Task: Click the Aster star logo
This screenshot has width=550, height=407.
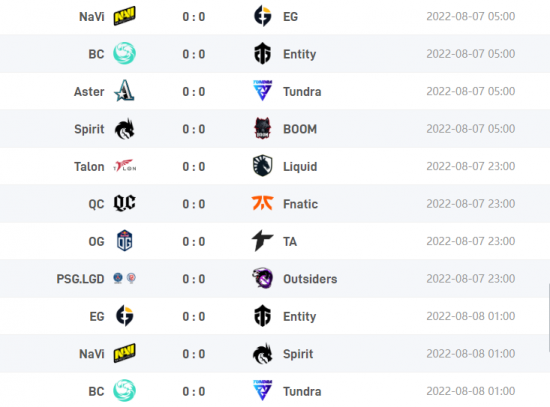Action: 125,91
